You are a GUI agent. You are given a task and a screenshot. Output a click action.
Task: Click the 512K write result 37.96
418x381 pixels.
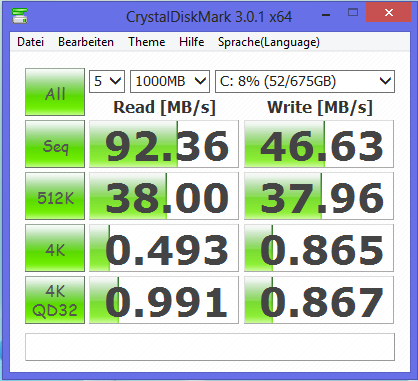pyautogui.click(x=319, y=196)
